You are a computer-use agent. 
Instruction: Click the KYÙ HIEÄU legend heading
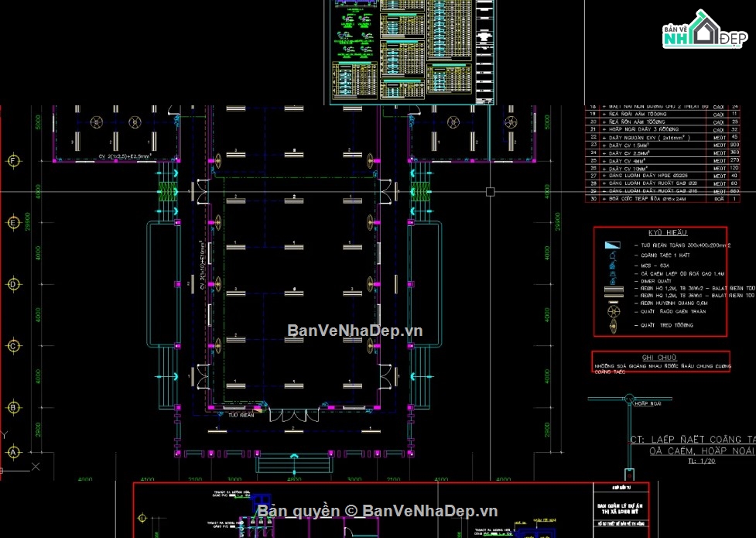click(668, 232)
